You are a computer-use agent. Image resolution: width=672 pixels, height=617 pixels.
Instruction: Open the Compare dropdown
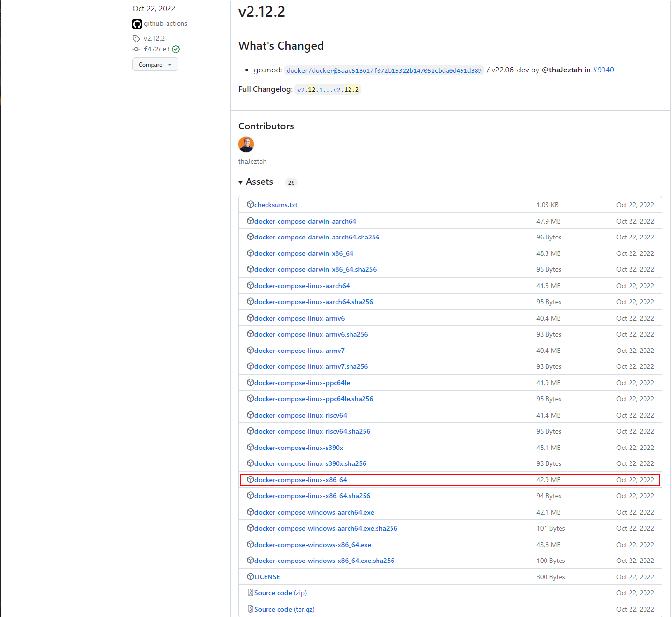(x=155, y=65)
